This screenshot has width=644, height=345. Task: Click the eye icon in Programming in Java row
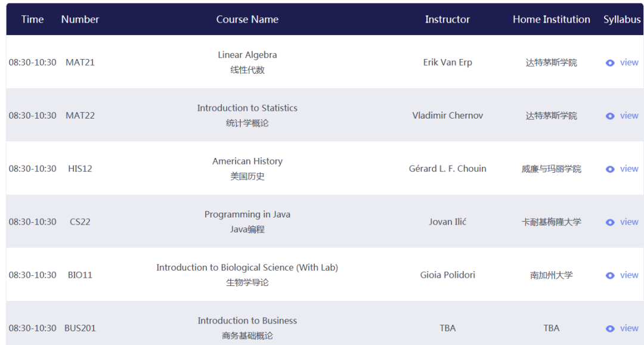coord(610,222)
